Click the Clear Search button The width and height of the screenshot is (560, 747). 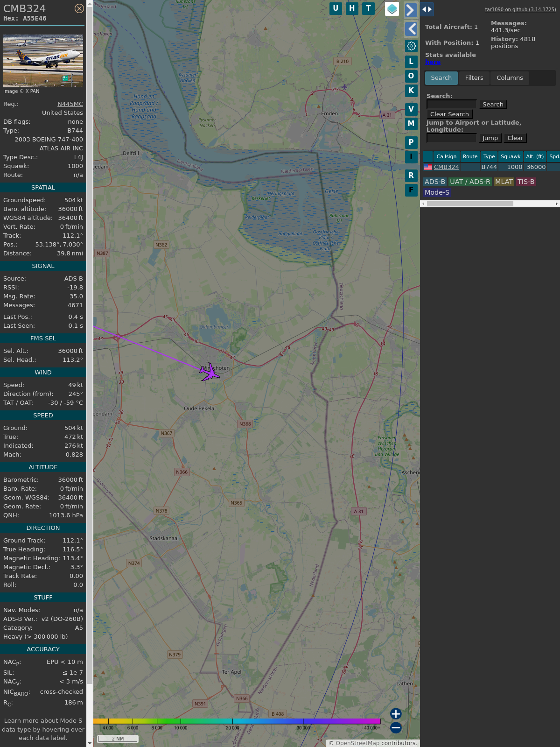[x=449, y=114]
